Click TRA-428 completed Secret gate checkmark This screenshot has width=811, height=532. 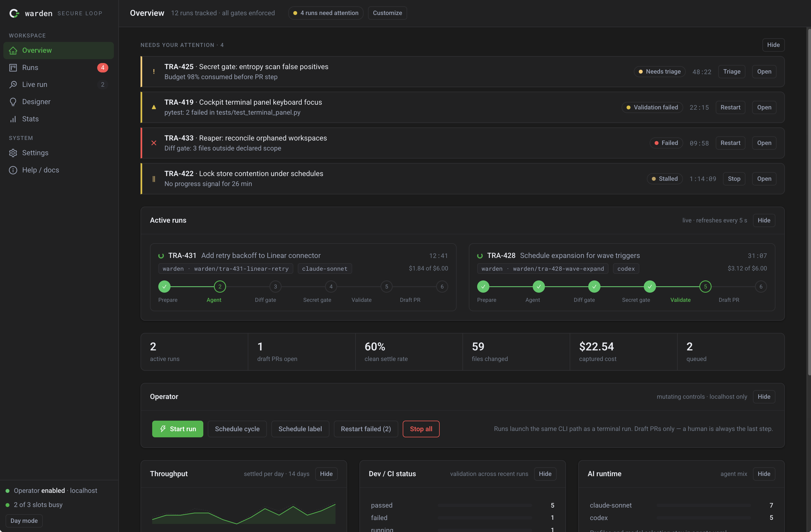[x=649, y=287]
